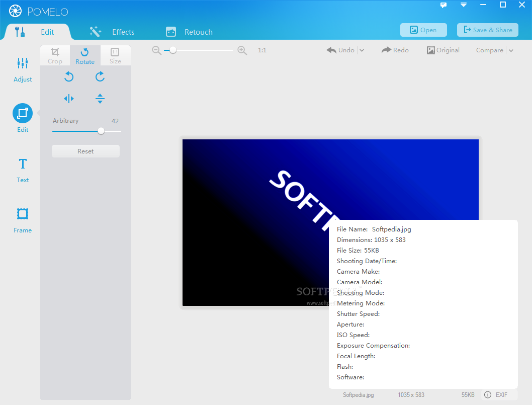This screenshot has height=405, width=532.
Task: Click the zoom in magnifier icon
Action: tap(242, 50)
